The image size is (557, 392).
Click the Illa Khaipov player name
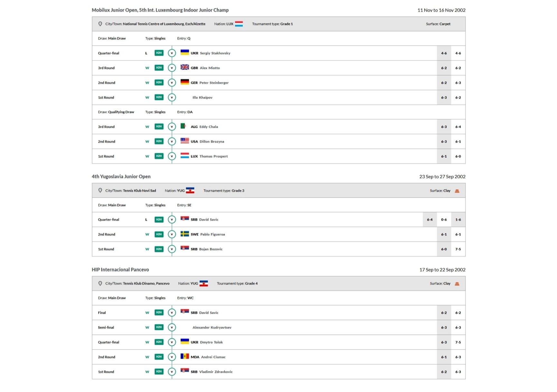[202, 98]
